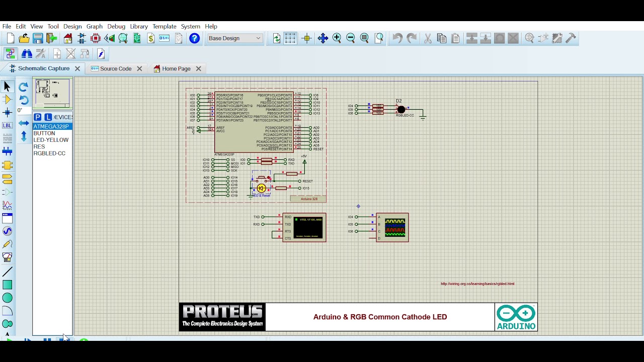Screen dimensions: 644x362
Task: Open project with folder icon
Action: pos(24,38)
